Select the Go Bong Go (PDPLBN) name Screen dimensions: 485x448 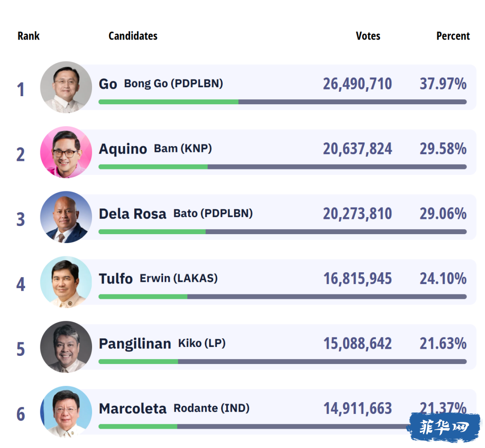161,84
